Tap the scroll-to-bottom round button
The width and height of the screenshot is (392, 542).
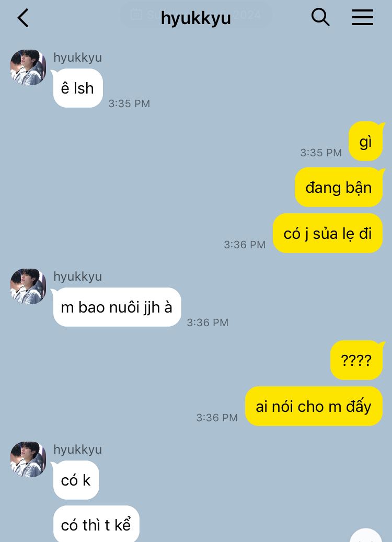[367, 535]
